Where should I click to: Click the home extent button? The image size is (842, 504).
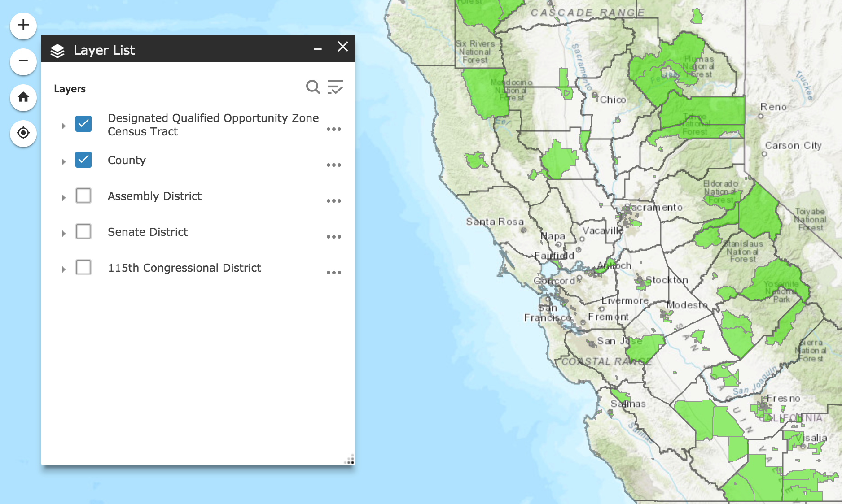[x=23, y=98]
